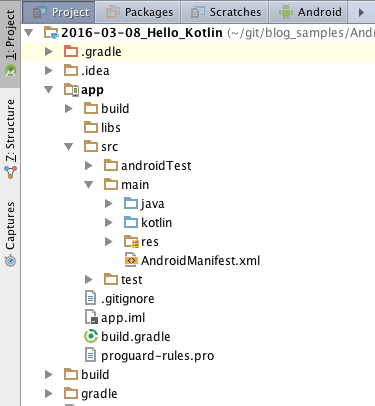Select the androidTest folder label
Screen dimensions: 375x406
[156, 166]
